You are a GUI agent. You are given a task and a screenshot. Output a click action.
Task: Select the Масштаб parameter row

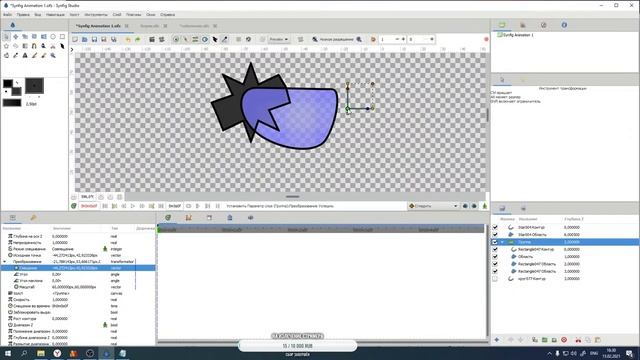(x=78, y=287)
